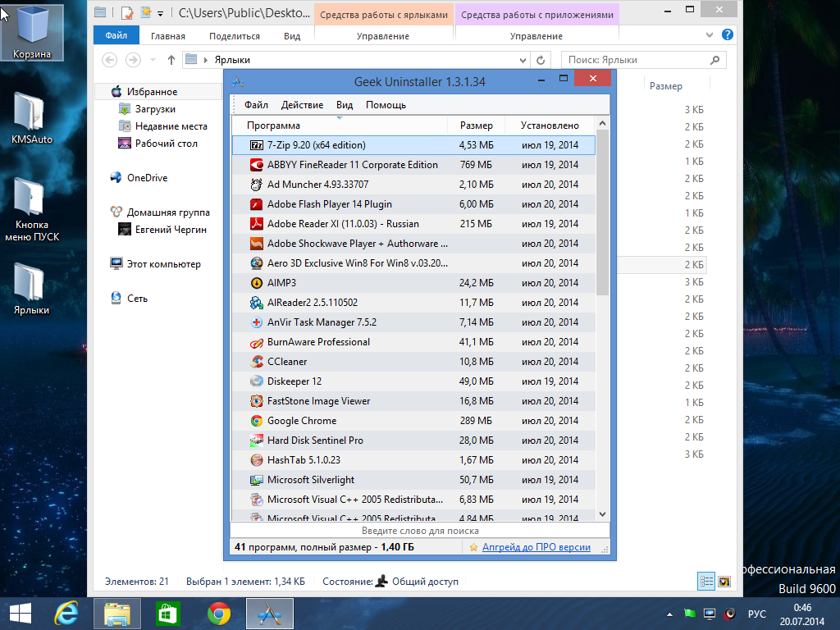Select Рабочий стол in navigation pane
The image size is (840, 630).
[166, 143]
